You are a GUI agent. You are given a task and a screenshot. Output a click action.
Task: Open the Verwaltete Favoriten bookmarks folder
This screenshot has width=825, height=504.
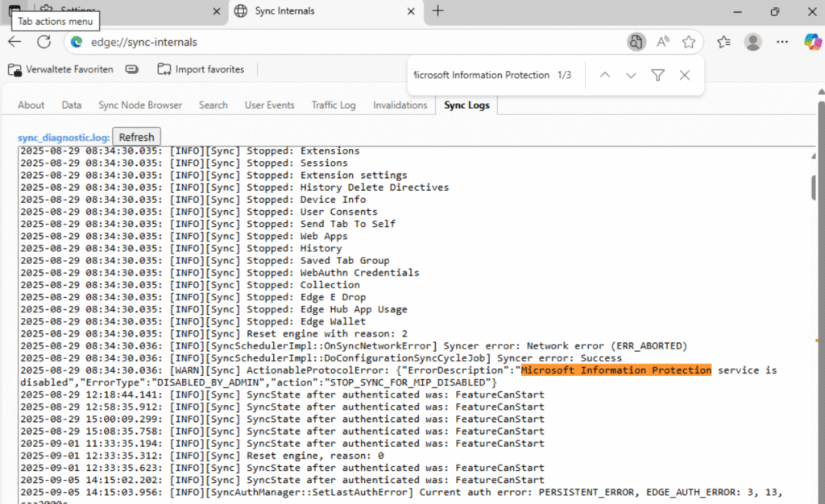coord(60,69)
